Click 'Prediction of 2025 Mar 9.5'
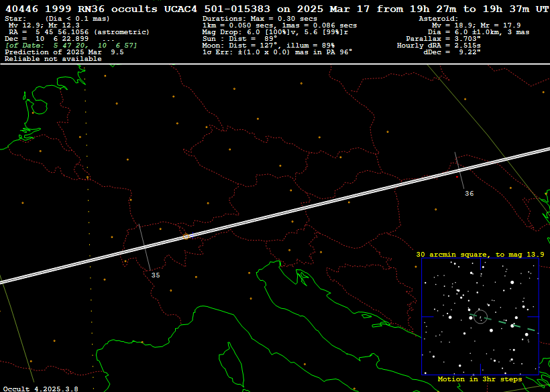 click(64, 52)
